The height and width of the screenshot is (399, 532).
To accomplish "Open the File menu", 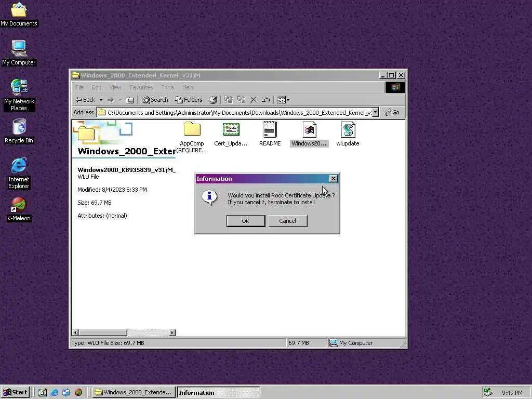I will coord(79,87).
